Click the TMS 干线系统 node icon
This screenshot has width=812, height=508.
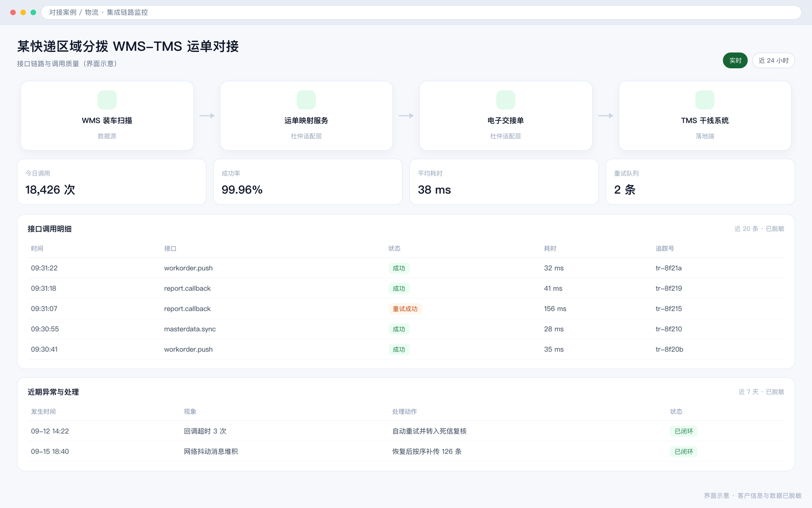(x=705, y=100)
